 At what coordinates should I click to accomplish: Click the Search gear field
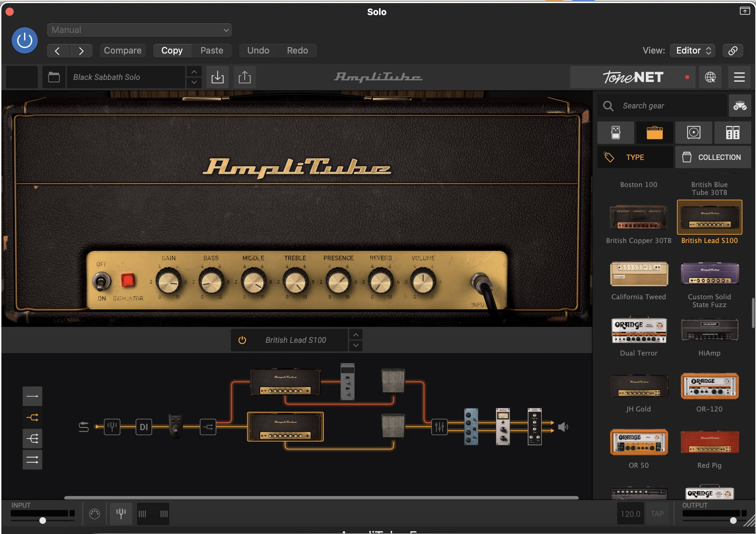tap(663, 106)
